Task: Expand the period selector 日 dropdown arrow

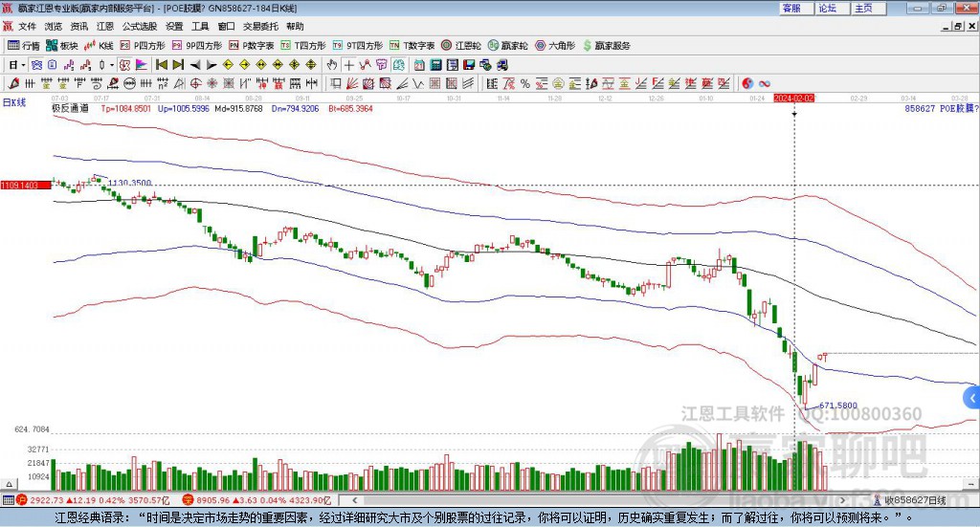Action: coord(23,65)
